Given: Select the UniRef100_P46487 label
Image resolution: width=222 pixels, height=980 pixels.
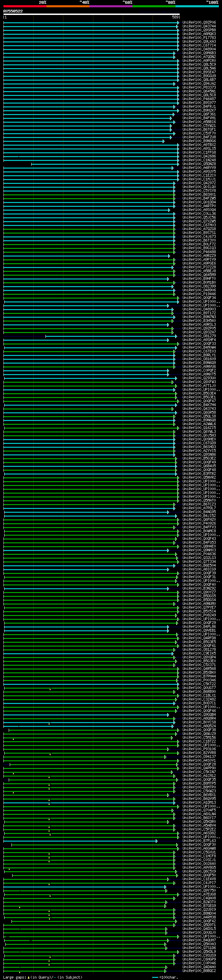Looking at the screenshot, I should pos(199,99).
